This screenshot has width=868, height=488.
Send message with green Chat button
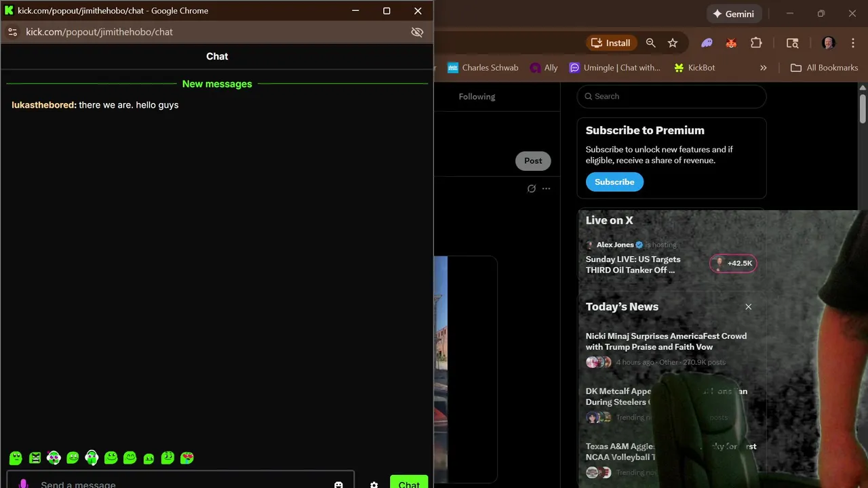click(409, 482)
